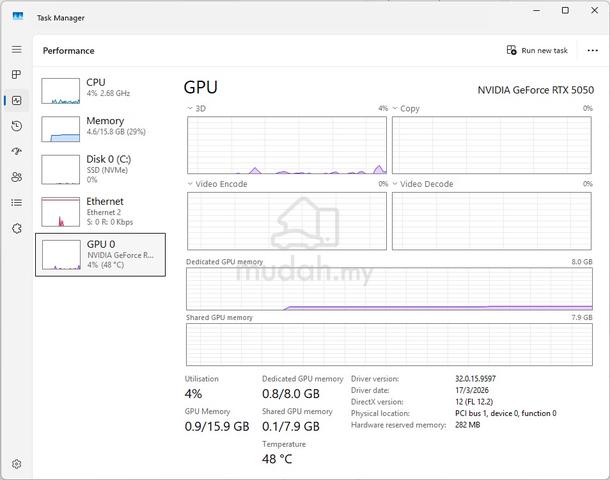Click the NVIDIA GeForce RTX 5050 title
The height and width of the screenshot is (480, 610).
[536, 90]
